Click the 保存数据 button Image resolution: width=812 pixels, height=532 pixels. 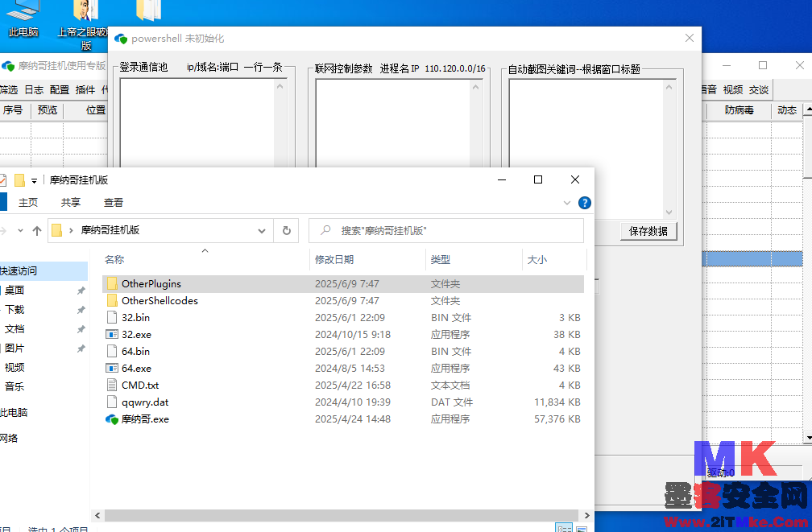pyautogui.click(x=648, y=231)
